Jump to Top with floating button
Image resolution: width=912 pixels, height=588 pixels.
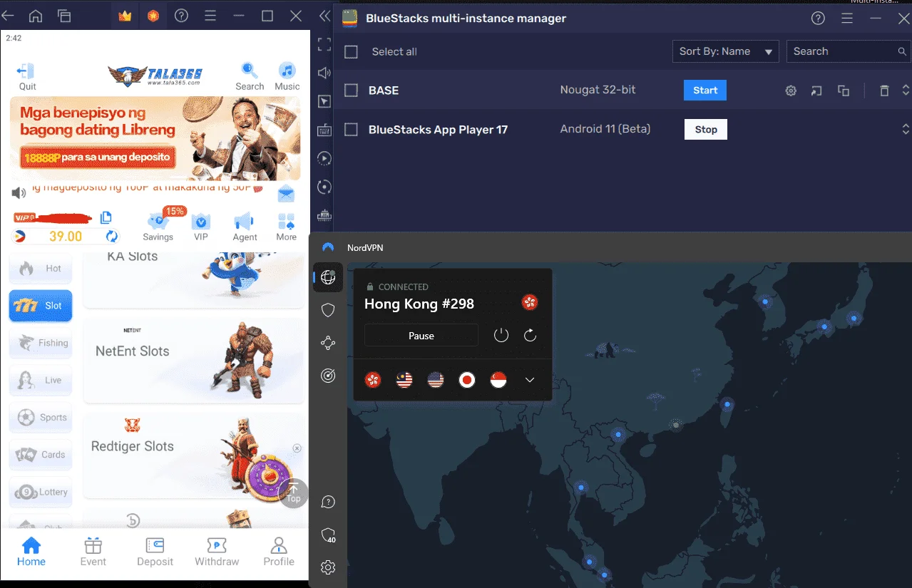pos(294,492)
